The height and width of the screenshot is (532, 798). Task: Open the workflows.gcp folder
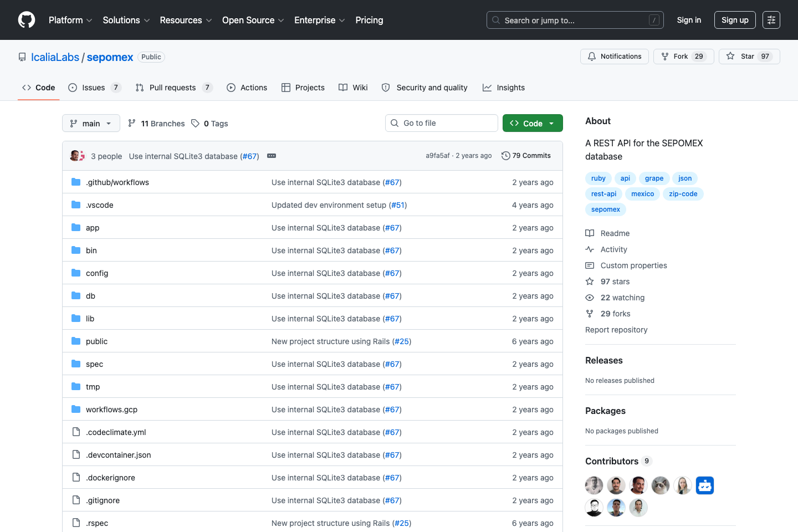[x=111, y=410]
